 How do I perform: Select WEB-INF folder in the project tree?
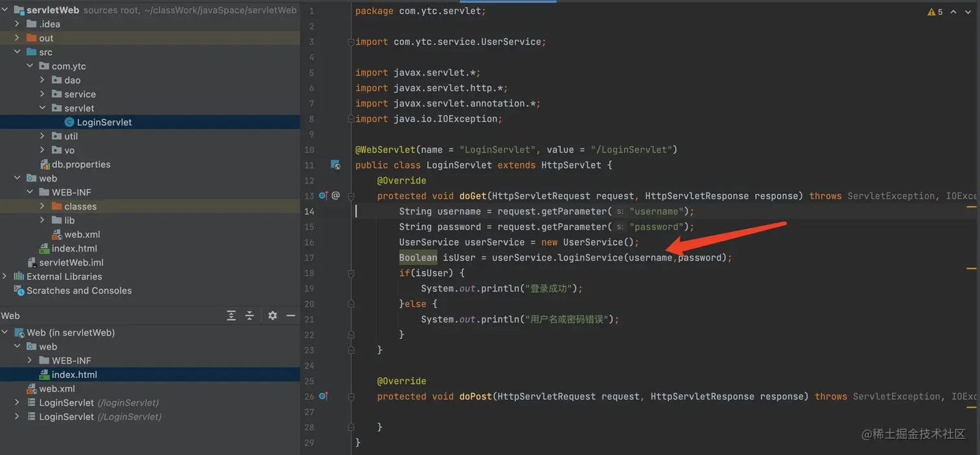[71, 192]
